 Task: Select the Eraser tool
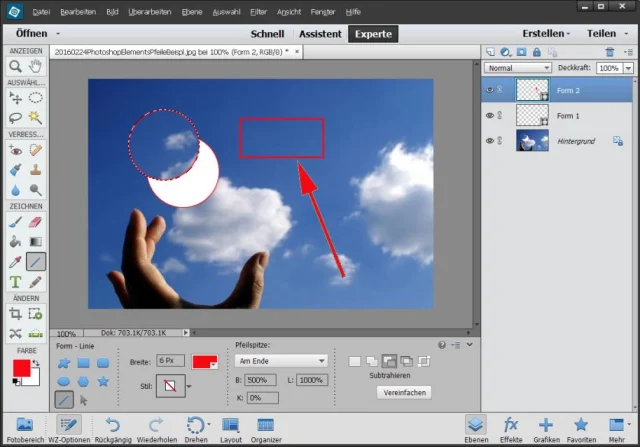(35, 223)
